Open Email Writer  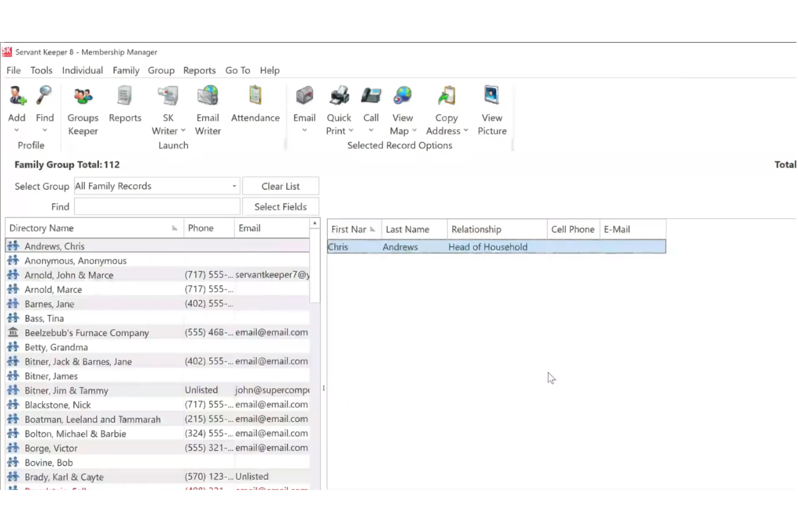208,96
